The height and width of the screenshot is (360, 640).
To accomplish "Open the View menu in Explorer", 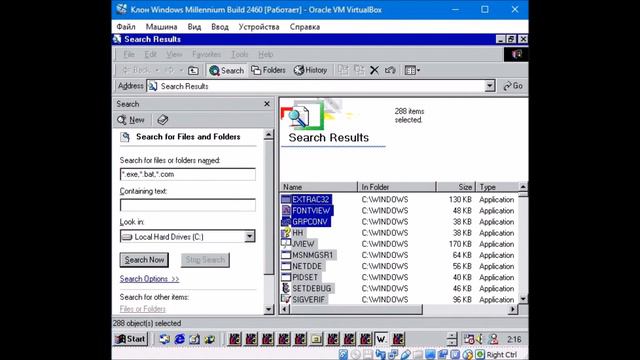I will tap(174, 54).
